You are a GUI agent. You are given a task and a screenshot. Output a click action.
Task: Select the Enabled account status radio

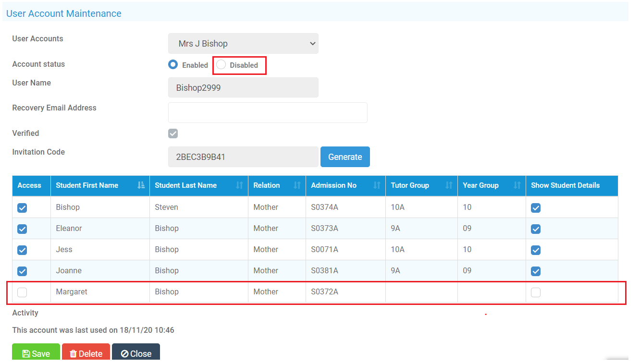click(172, 64)
